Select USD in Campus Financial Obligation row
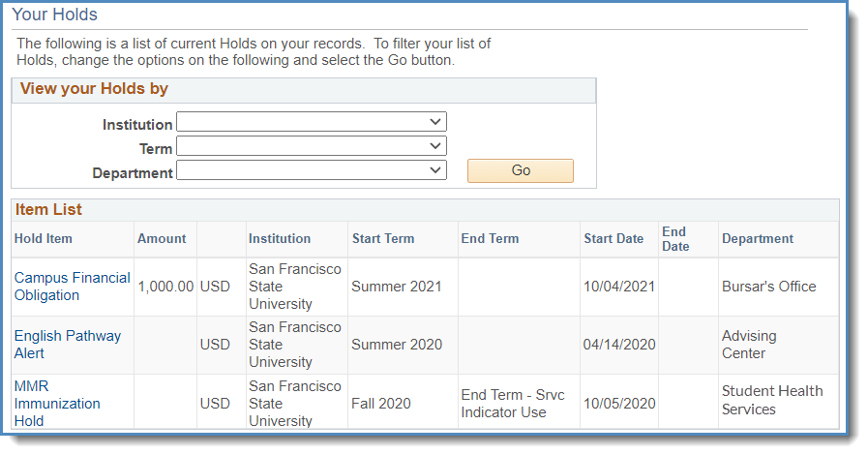 (x=215, y=287)
